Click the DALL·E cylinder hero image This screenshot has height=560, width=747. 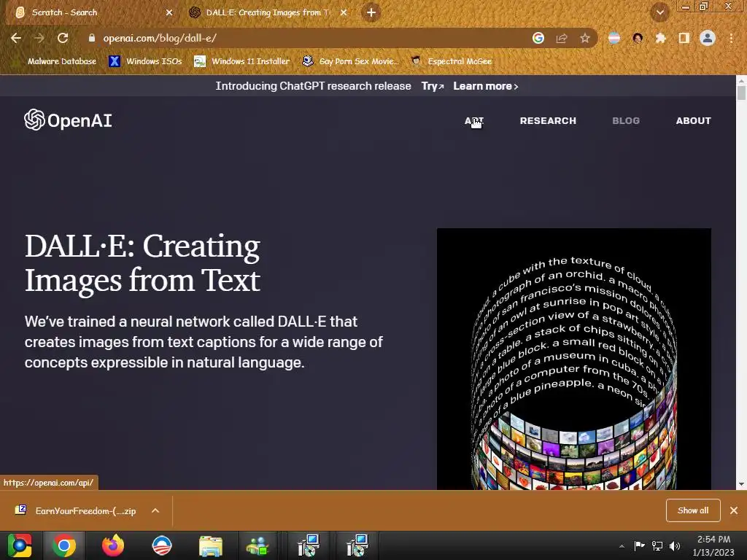(573, 359)
